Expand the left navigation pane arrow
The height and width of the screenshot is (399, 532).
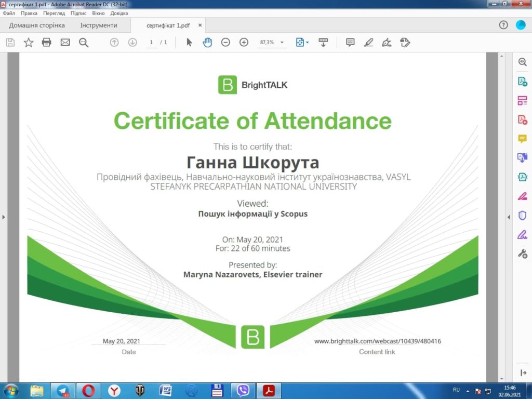tap(4, 217)
